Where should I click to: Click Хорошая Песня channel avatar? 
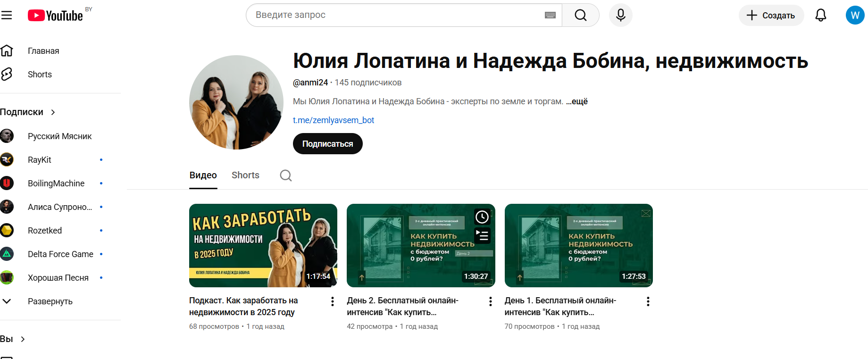[x=7, y=277]
